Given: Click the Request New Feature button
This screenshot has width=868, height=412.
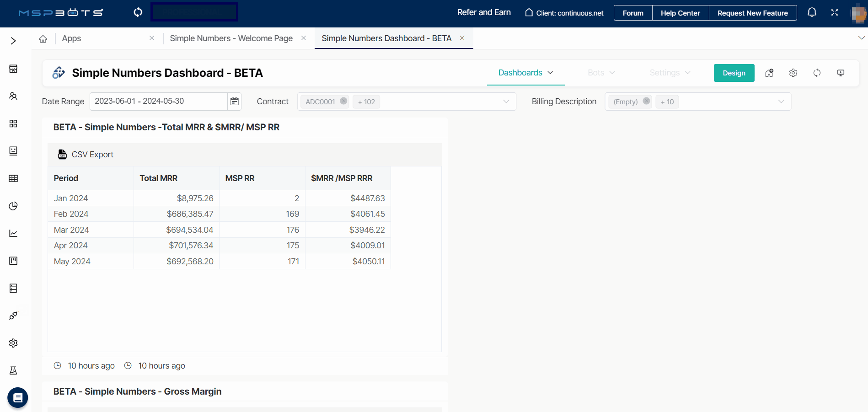Looking at the screenshot, I should click(x=752, y=13).
